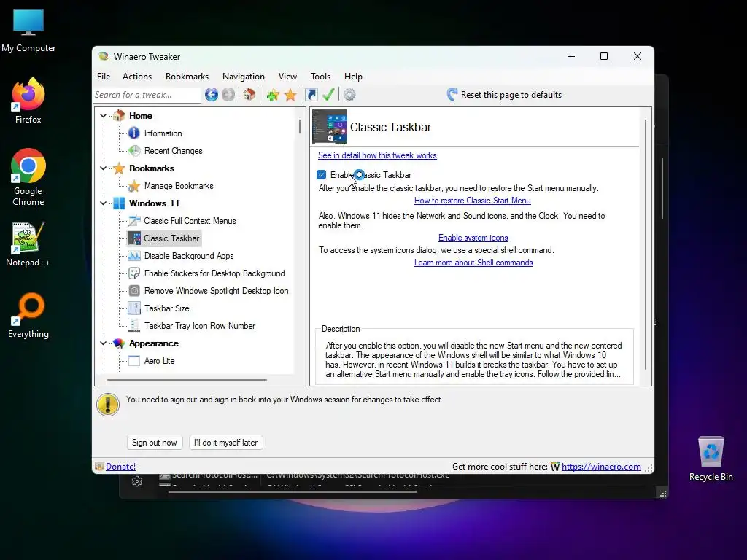Image resolution: width=747 pixels, height=560 pixels.
Task: Click the Taskbar Tray Icon Row icon
Action: tap(134, 326)
